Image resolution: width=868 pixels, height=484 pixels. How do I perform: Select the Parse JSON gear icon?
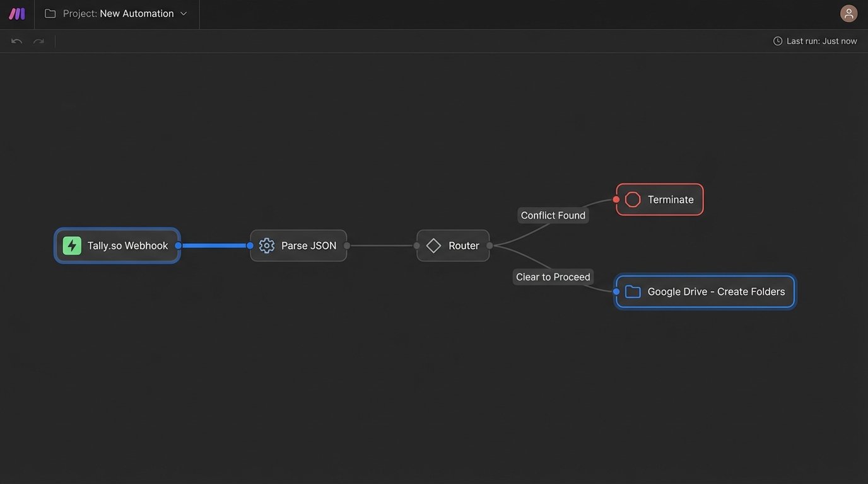point(266,245)
